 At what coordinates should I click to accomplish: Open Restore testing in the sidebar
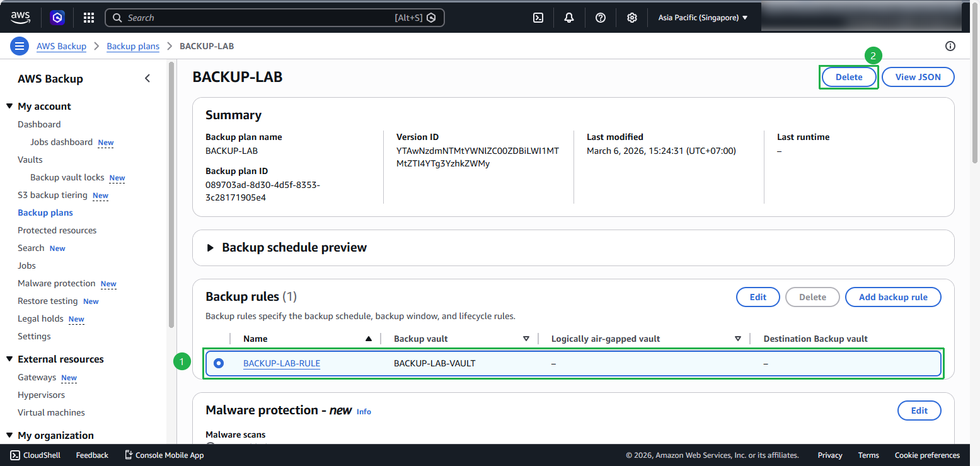[48, 301]
